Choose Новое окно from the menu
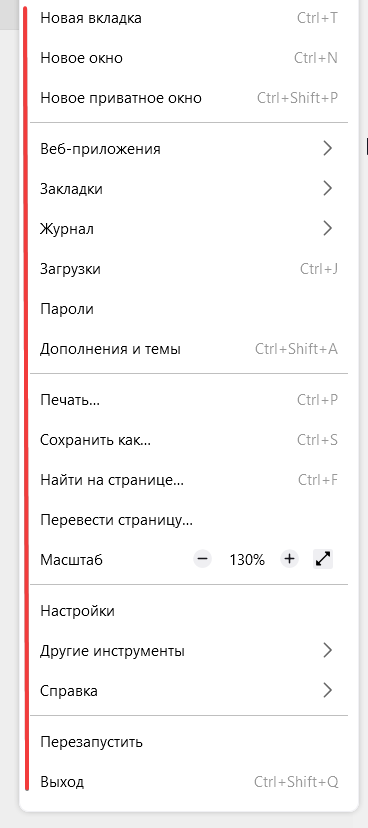The image size is (368, 828). [x=188, y=58]
